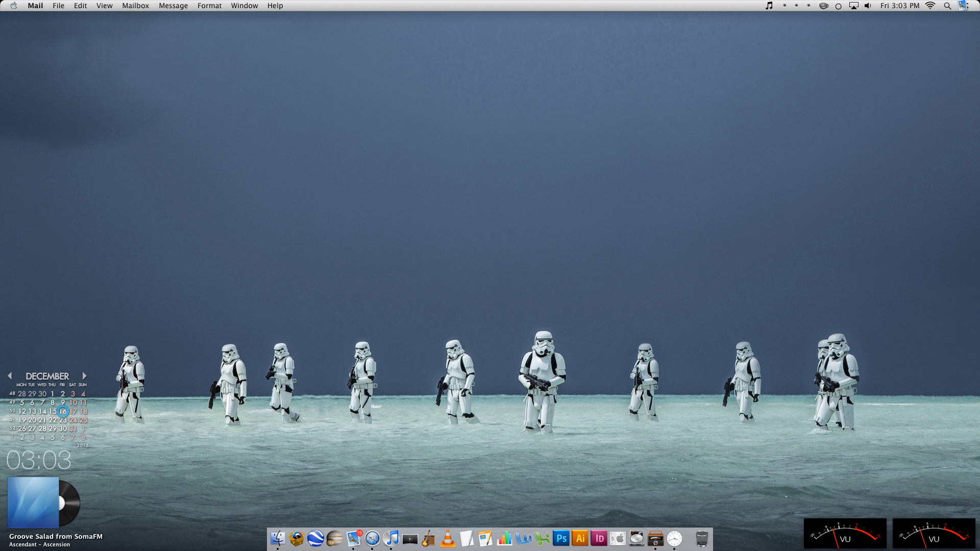Screen dimensions: 980x551
Task: Open the Window menu
Action: [244, 6]
